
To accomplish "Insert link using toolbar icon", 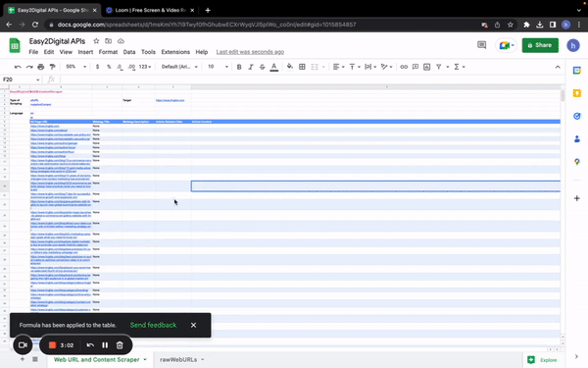I will tap(404, 67).
